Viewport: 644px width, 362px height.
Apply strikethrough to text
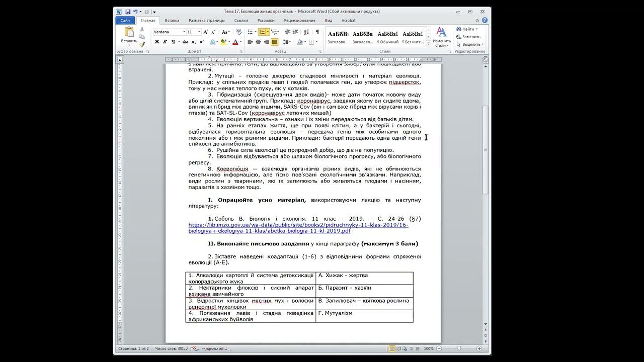(185, 42)
